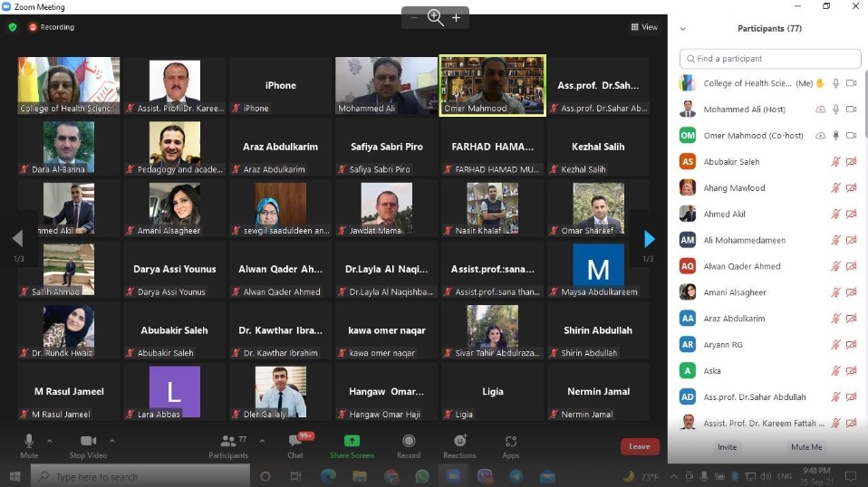Open Task View on the taskbar
The width and height of the screenshot is (868, 487).
pos(296,476)
